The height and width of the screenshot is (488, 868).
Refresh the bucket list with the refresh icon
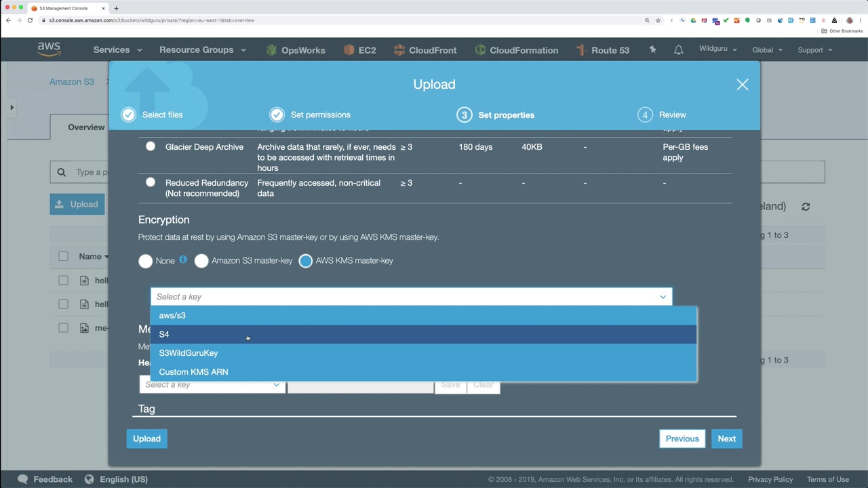pos(806,207)
